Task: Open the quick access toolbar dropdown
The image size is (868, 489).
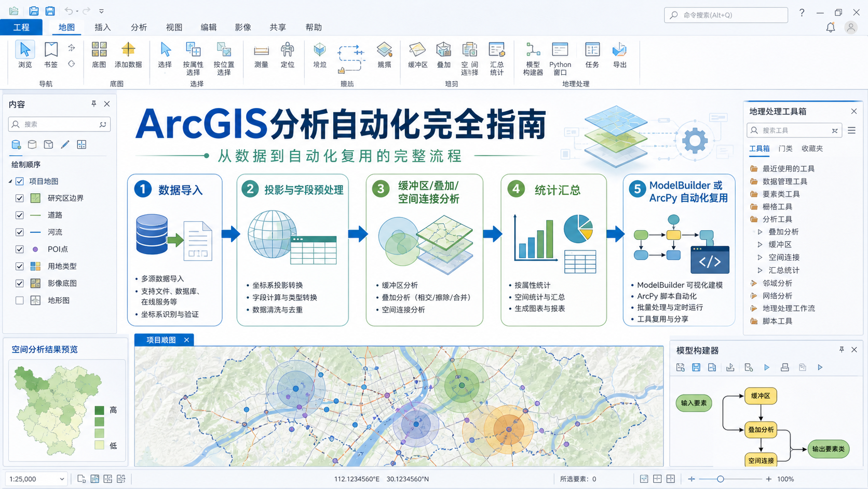Action: [x=101, y=11]
